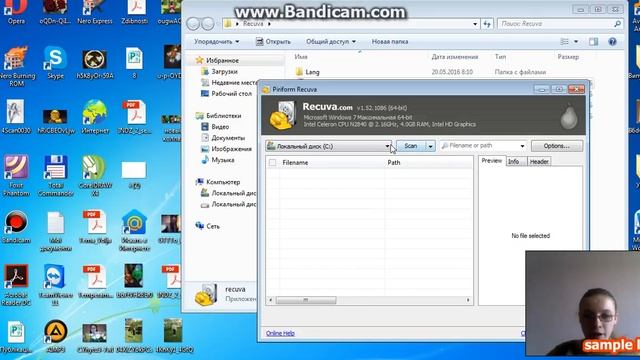
Task: Expand the Scan button dropdown arrow
Action: tap(430, 146)
